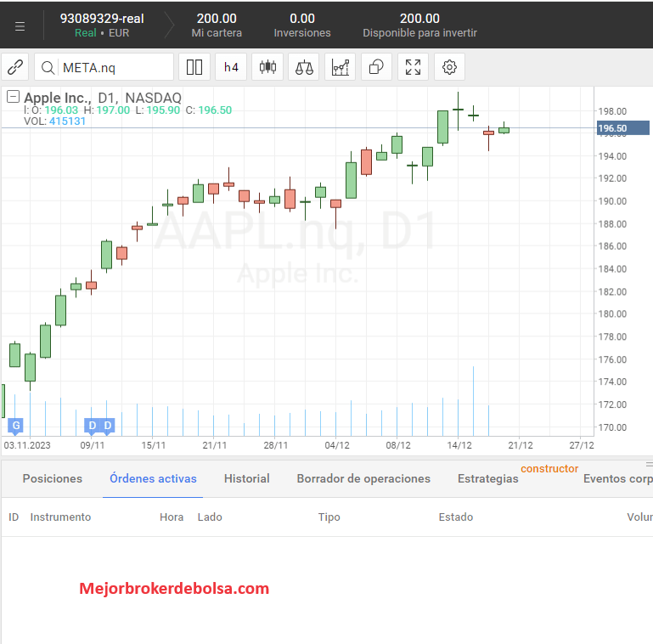Image resolution: width=653 pixels, height=644 pixels.
Task: Open Borrador de operaciones tab
Action: (363, 478)
